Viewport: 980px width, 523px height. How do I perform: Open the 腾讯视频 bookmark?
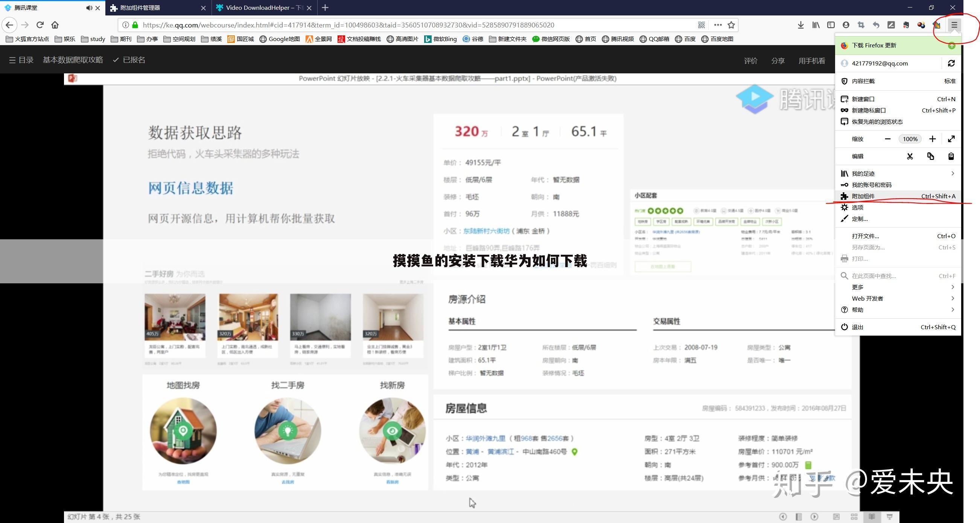(x=618, y=39)
